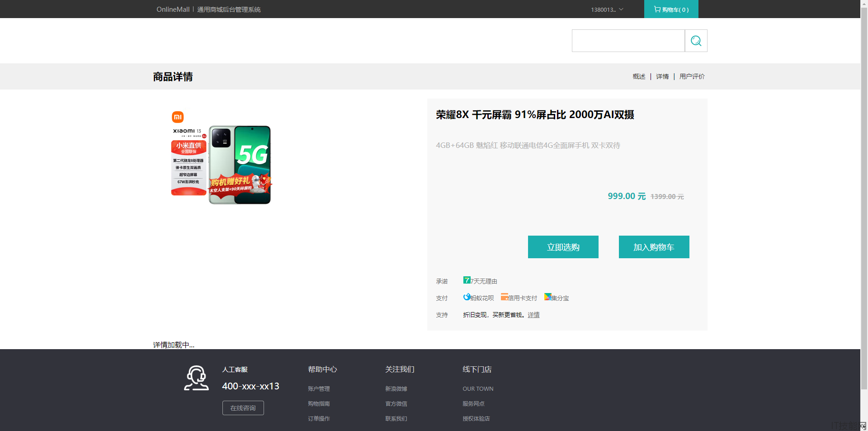Expand the 1380013.. account dropdown
The image size is (868, 431).
607,9
